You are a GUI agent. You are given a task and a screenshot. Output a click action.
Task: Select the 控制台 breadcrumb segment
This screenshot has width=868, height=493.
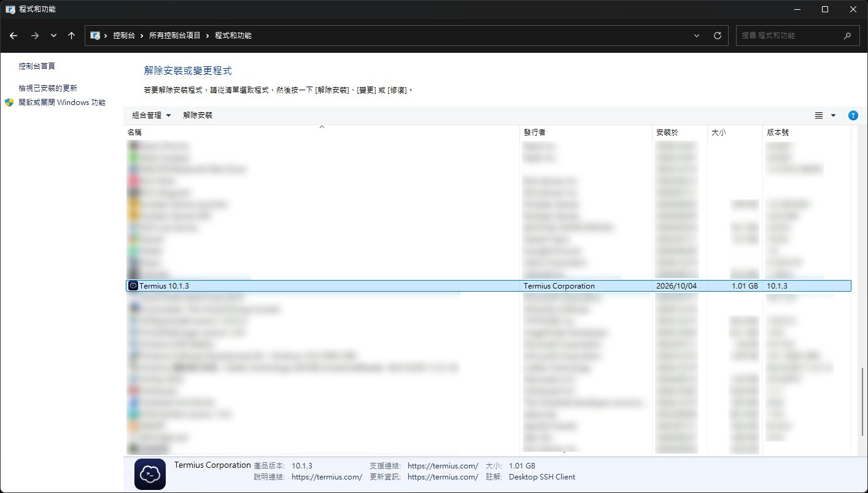coord(124,36)
